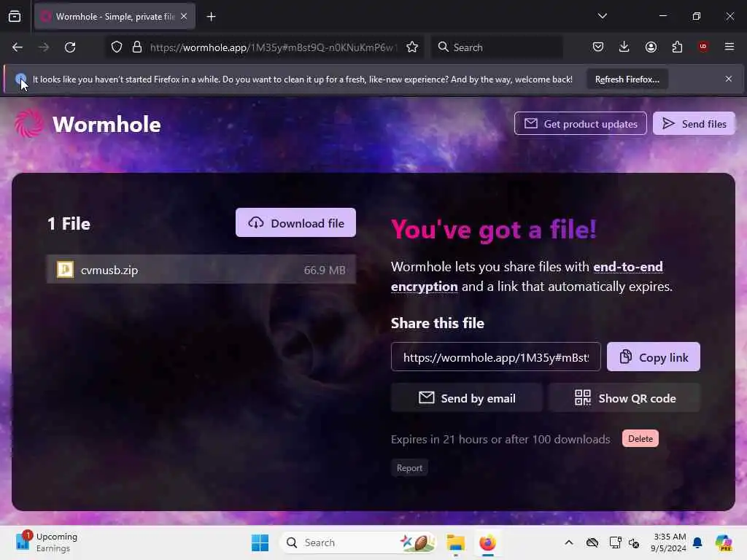This screenshot has height=560, width=747.
Task: Expand the list all tabs dropdown arrow
Action: click(x=602, y=16)
